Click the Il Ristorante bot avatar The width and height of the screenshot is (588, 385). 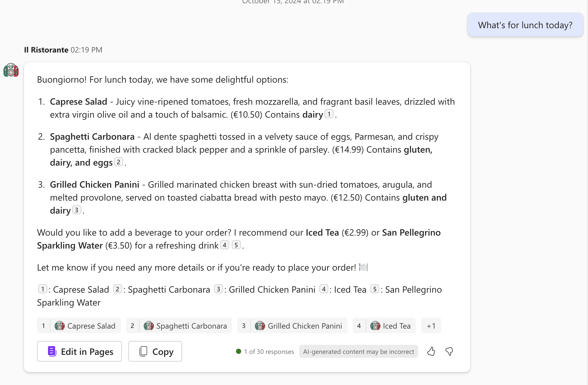[x=11, y=70]
